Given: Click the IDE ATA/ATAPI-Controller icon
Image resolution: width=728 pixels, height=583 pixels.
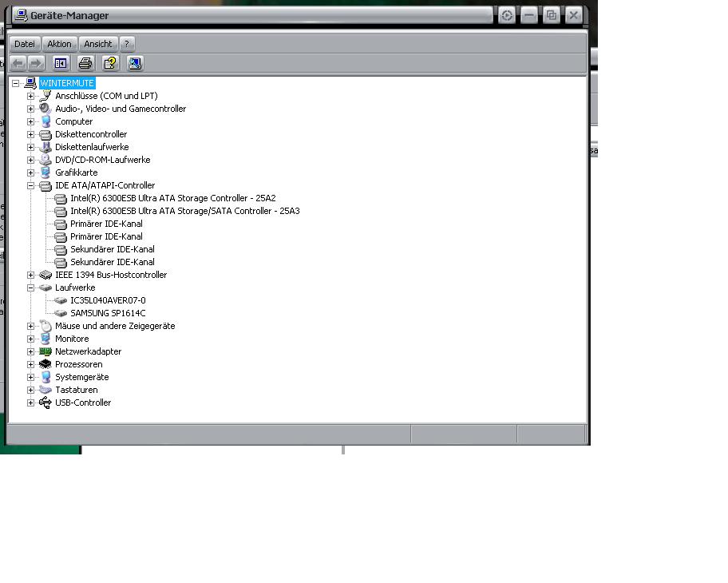Looking at the screenshot, I should point(45,186).
